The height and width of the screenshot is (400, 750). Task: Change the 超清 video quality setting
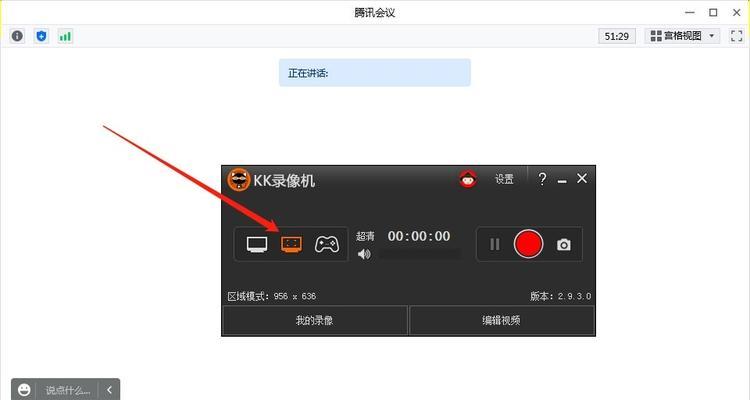[x=365, y=236]
